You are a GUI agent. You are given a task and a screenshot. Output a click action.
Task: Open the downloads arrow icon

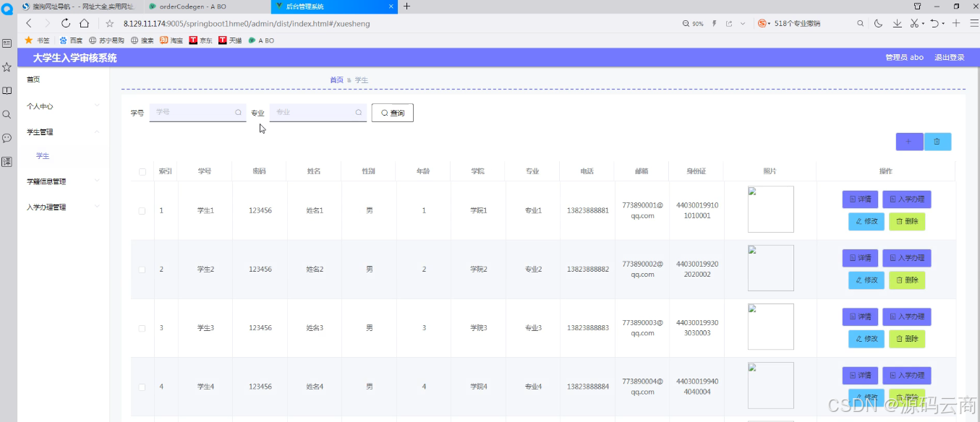click(x=897, y=23)
